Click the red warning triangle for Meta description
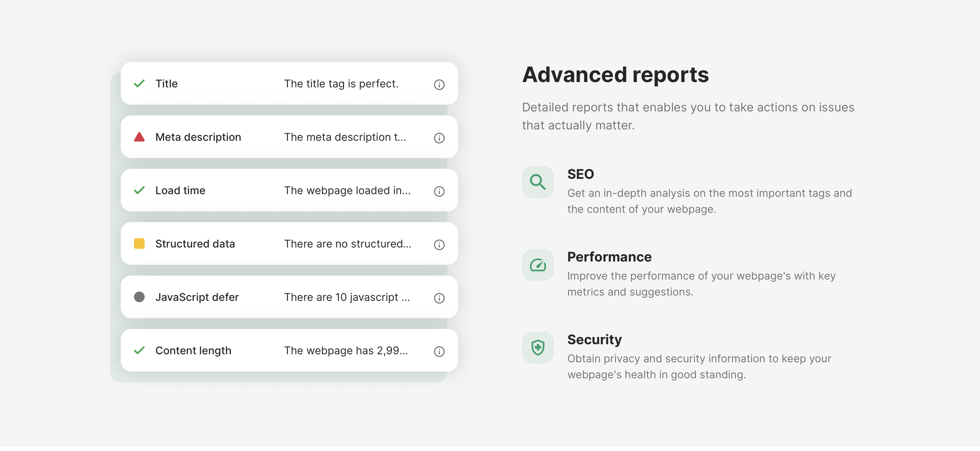This screenshot has height=451, width=980. 139,137
